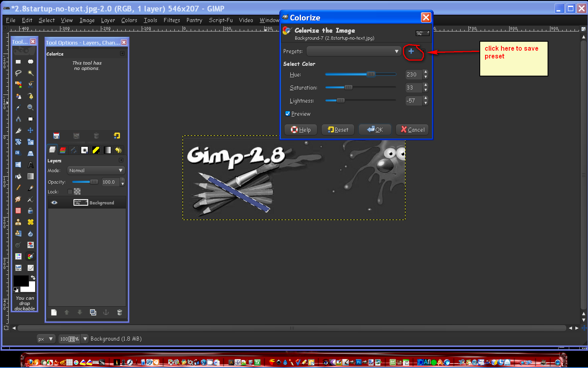
Task: Open the px units dropdown
Action: pos(45,339)
